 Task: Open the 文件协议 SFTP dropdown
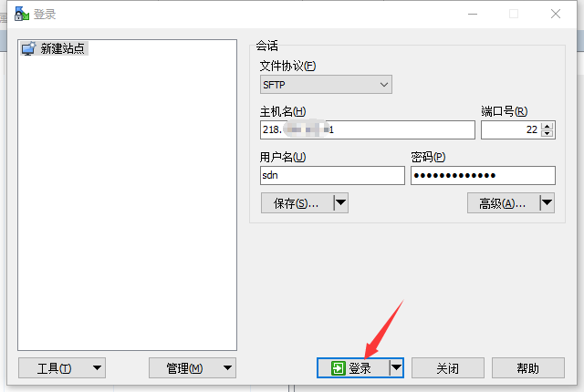click(x=326, y=85)
